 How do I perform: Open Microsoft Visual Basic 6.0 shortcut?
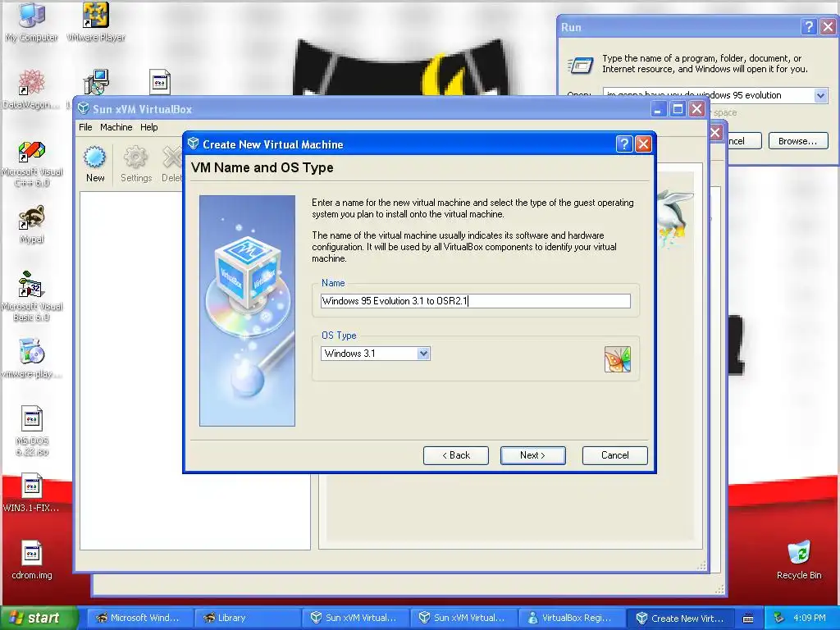32,297
